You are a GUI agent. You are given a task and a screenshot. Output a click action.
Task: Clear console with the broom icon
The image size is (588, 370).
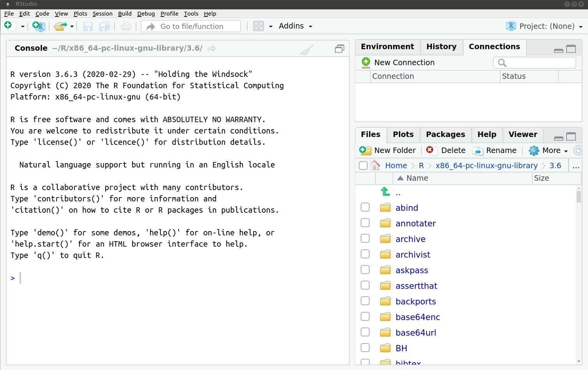point(307,49)
